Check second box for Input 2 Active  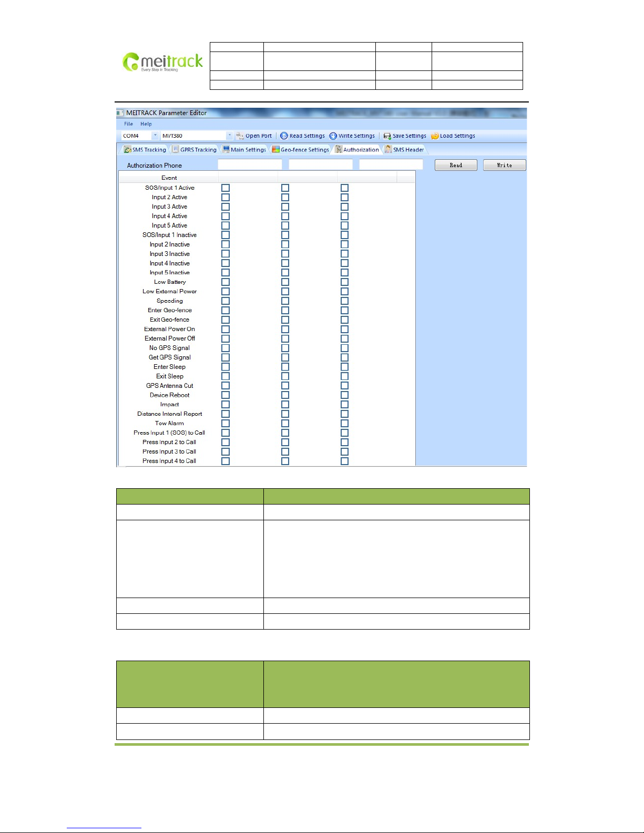pyautogui.click(x=285, y=197)
